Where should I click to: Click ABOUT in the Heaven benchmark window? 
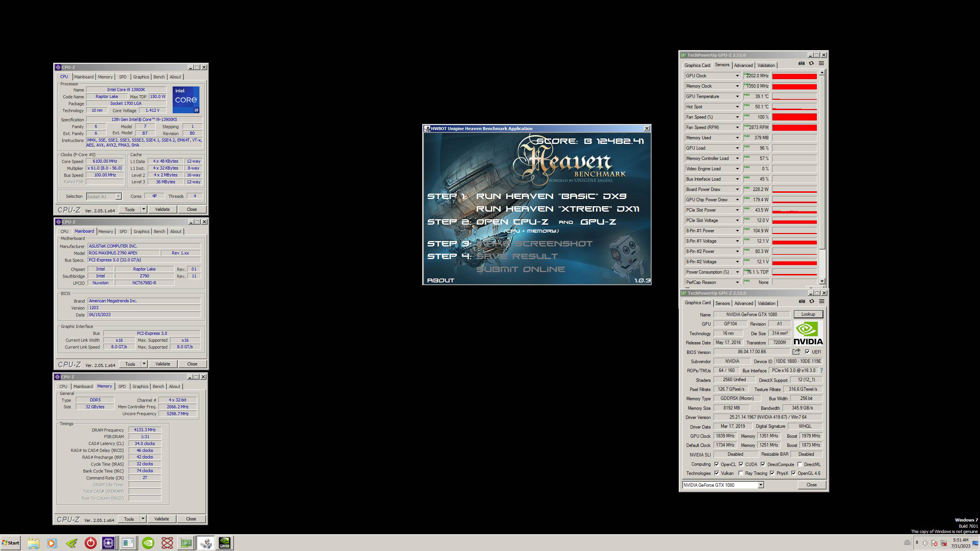(441, 280)
